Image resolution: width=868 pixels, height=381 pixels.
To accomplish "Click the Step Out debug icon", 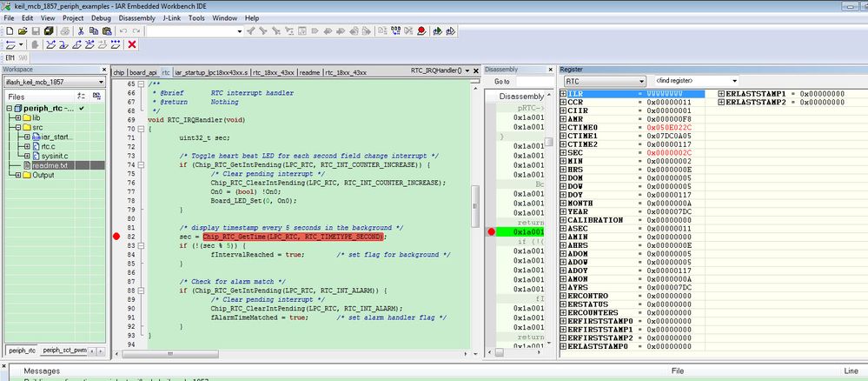I will [x=77, y=44].
